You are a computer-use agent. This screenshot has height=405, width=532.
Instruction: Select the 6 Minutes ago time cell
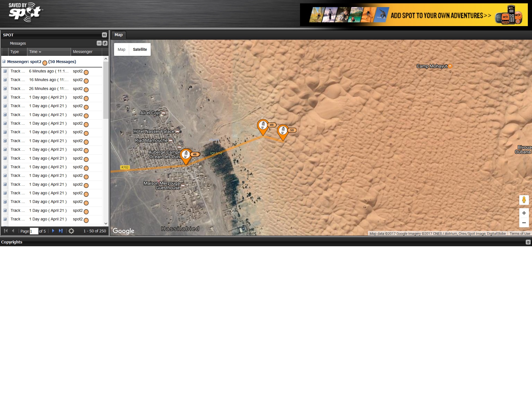tap(49, 71)
